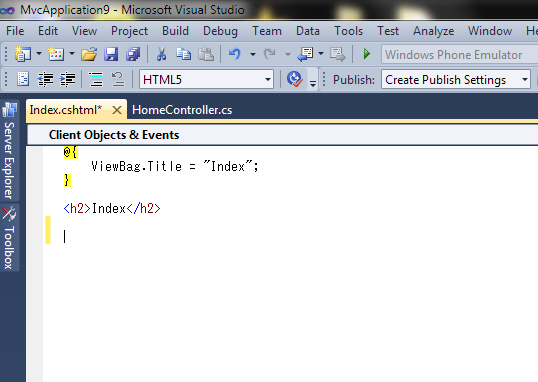Viewport: 538px width, 382px height.
Task: Open the Redo history dropdown arrow
Action: point(288,54)
